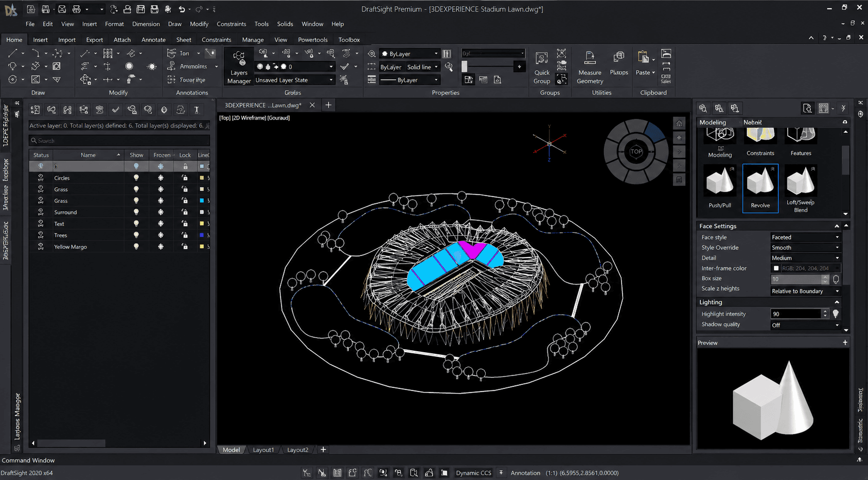Image resolution: width=868 pixels, height=480 pixels.
Task: Click the Dynamic CCS status button
Action: point(473,473)
